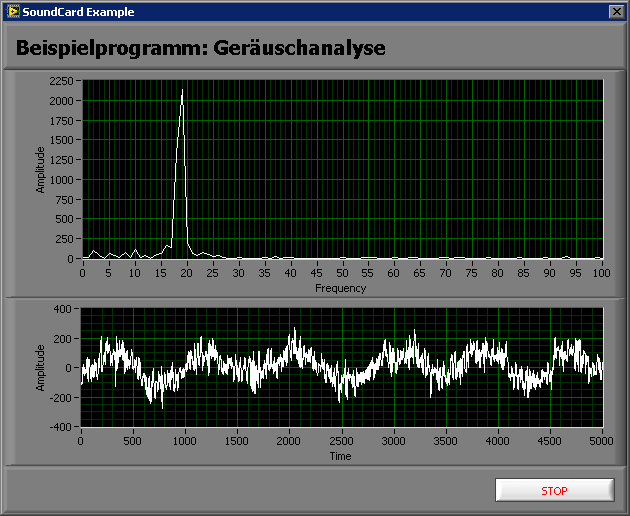
Task: Click the 3500 value on time axis
Action: [446, 441]
